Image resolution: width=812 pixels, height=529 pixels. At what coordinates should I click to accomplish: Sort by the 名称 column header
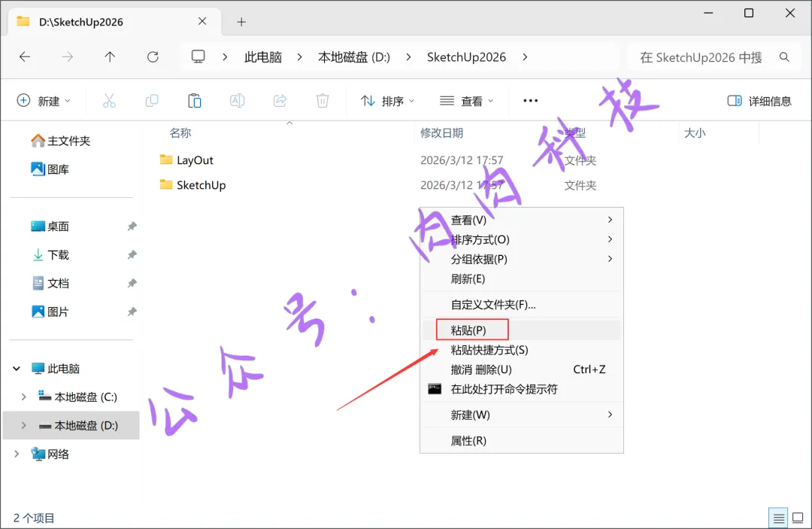pyautogui.click(x=180, y=133)
